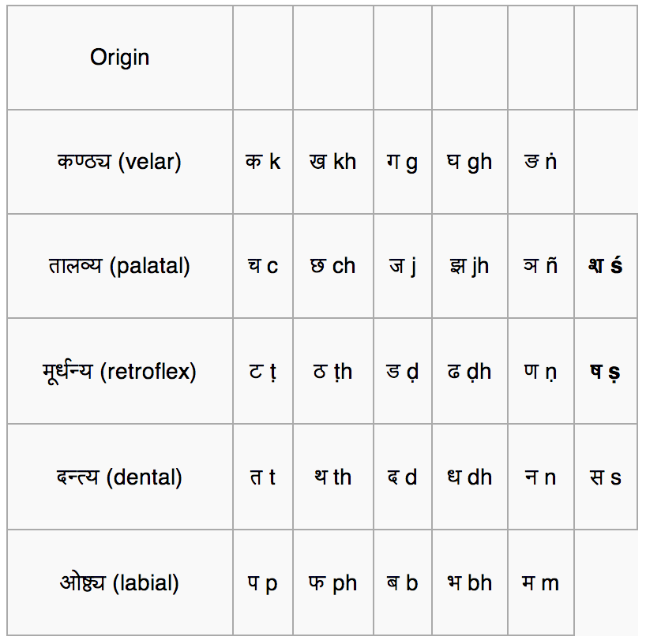This screenshot has width=646, height=644.
Task: Select the ख kh cell
Action: coord(333,162)
